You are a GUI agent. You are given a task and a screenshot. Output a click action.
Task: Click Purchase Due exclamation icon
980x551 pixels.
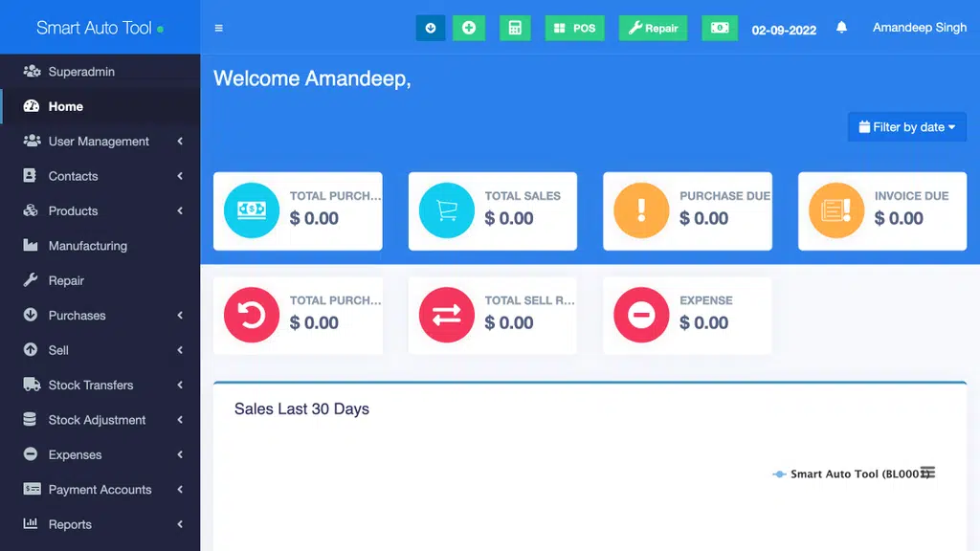pyautogui.click(x=641, y=210)
